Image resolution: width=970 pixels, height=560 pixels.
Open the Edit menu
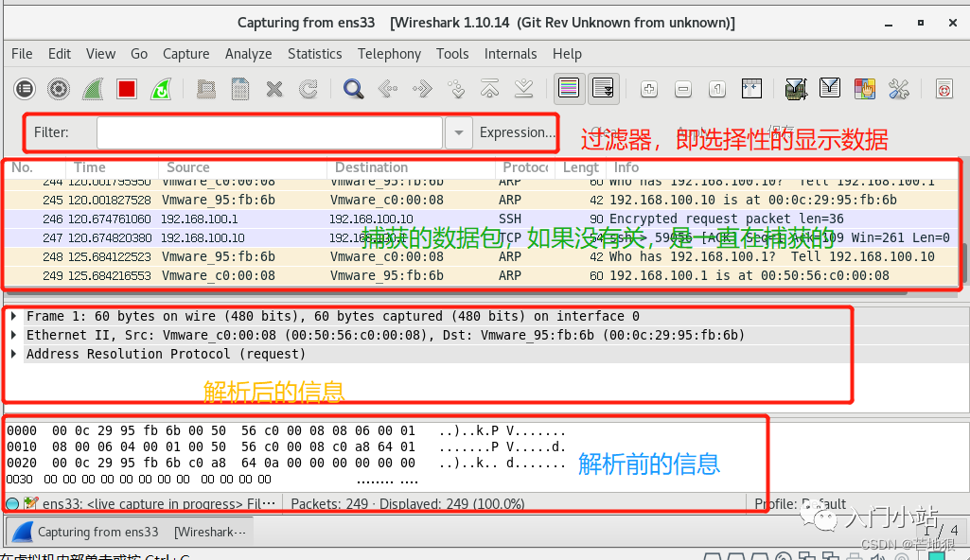coord(60,55)
